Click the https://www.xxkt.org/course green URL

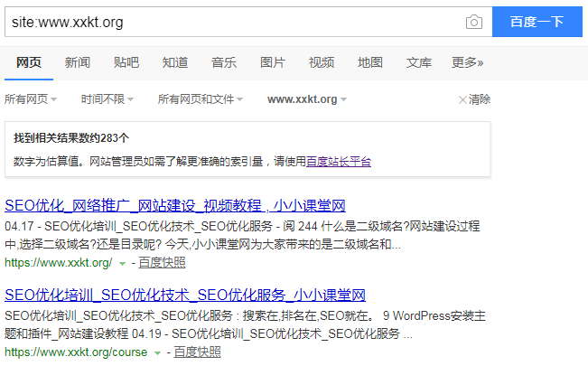tap(76, 352)
